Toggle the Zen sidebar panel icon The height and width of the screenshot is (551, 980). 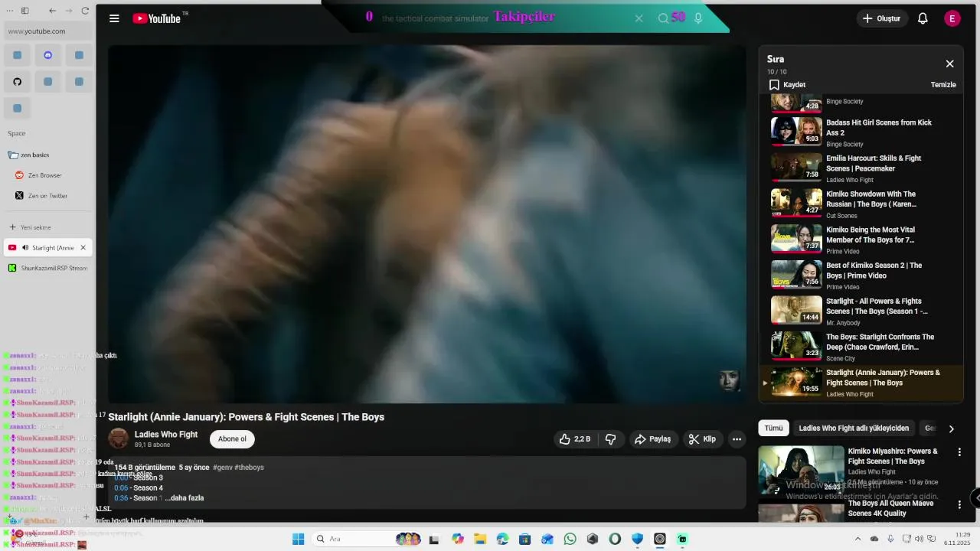(24, 11)
